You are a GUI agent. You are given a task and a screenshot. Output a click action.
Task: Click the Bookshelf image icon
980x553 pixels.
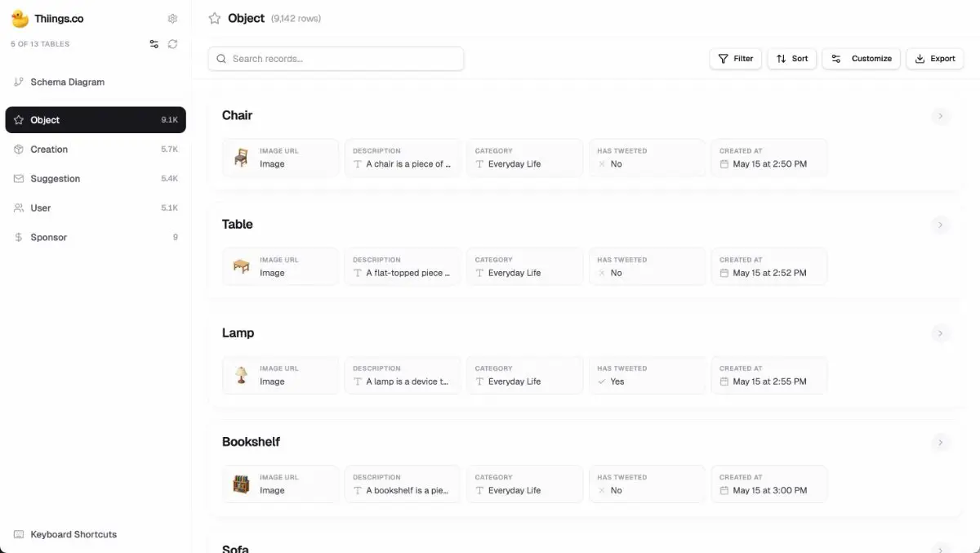tap(241, 484)
